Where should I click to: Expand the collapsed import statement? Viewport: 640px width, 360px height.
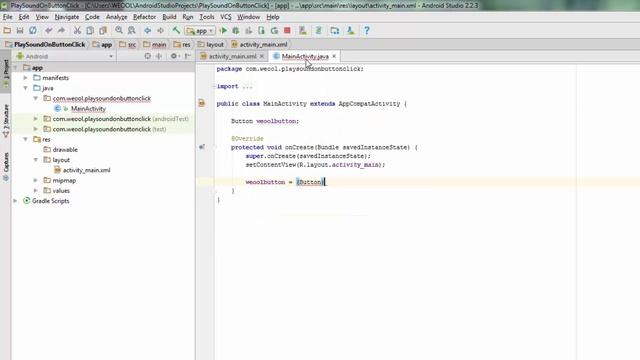click(x=247, y=86)
